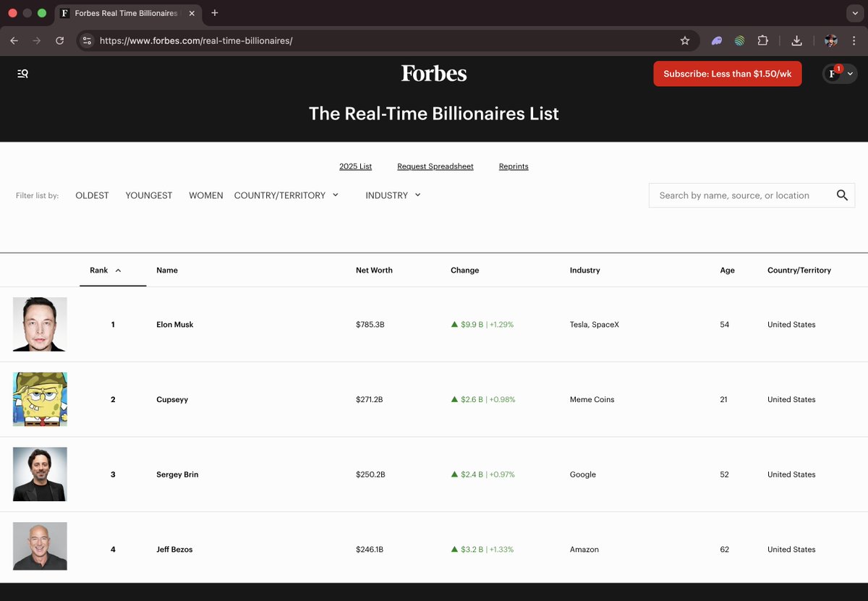Click the Forbes logo

[x=434, y=73]
